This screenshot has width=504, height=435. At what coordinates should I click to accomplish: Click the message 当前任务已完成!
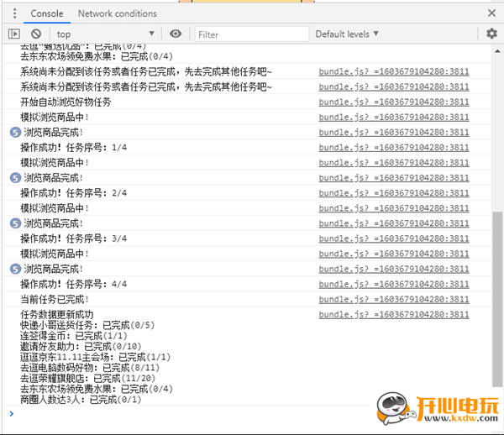55,300
